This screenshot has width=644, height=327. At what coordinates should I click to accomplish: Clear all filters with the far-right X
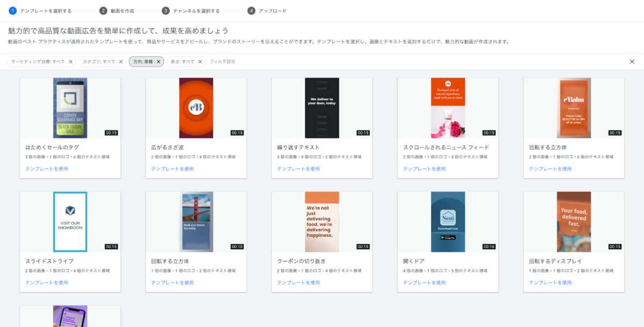pyautogui.click(x=632, y=62)
